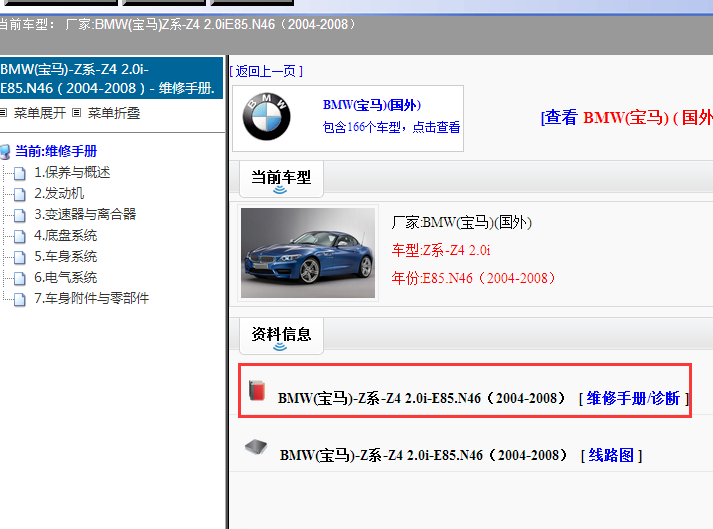Select 6.电气系统 in the manual tree
713x529 pixels.
click(66, 278)
